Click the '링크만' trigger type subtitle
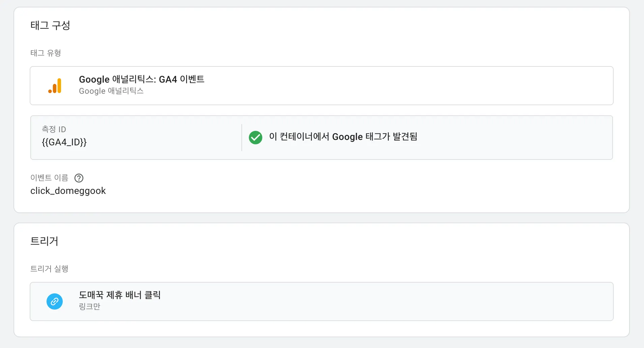Screen dimensions: 644x348 (90, 307)
